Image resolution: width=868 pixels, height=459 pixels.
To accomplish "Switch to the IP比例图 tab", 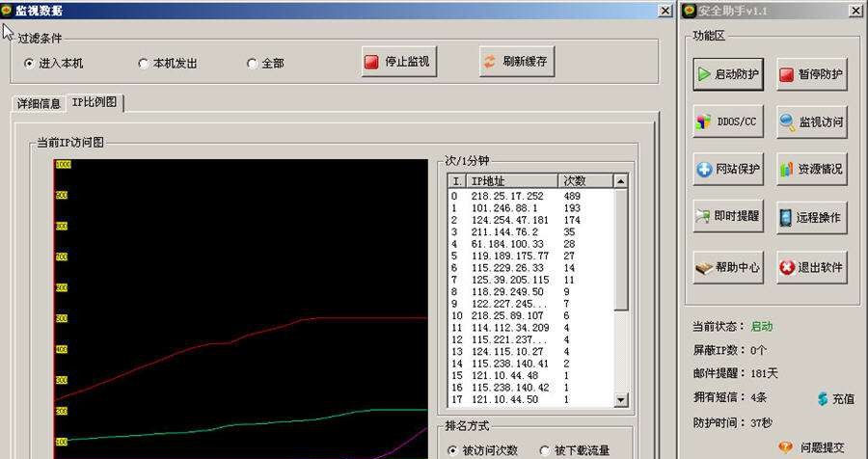I will tap(95, 102).
